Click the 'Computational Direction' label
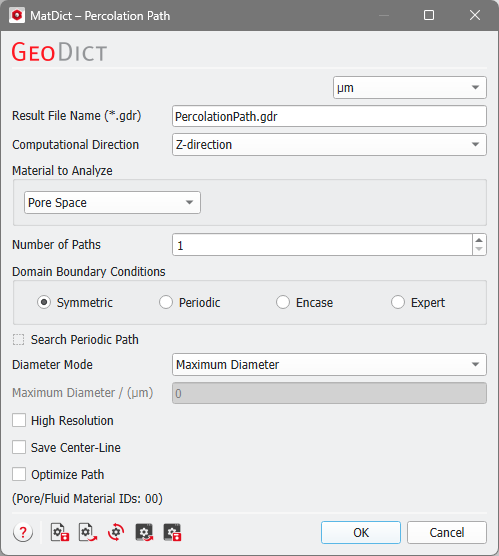This screenshot has height=556, width=499. pos(76,145)
